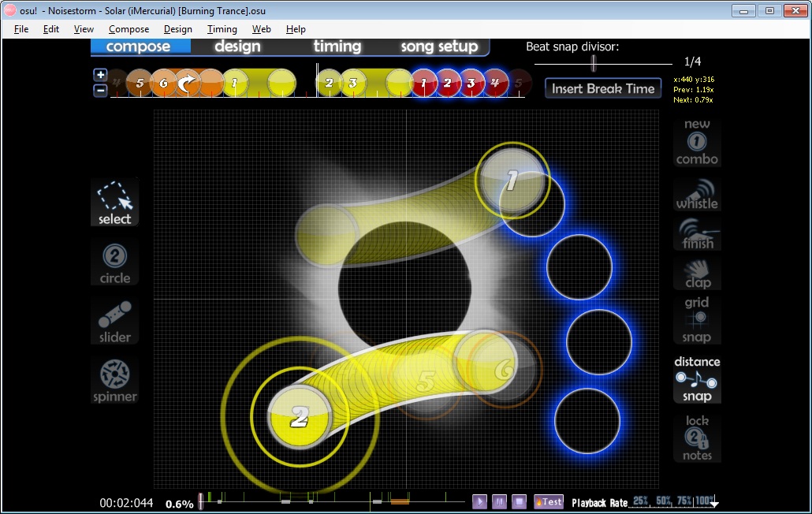Select red circle 4 in top timeline
Screen dimensions: 812x514
click(x=495, y=83)
